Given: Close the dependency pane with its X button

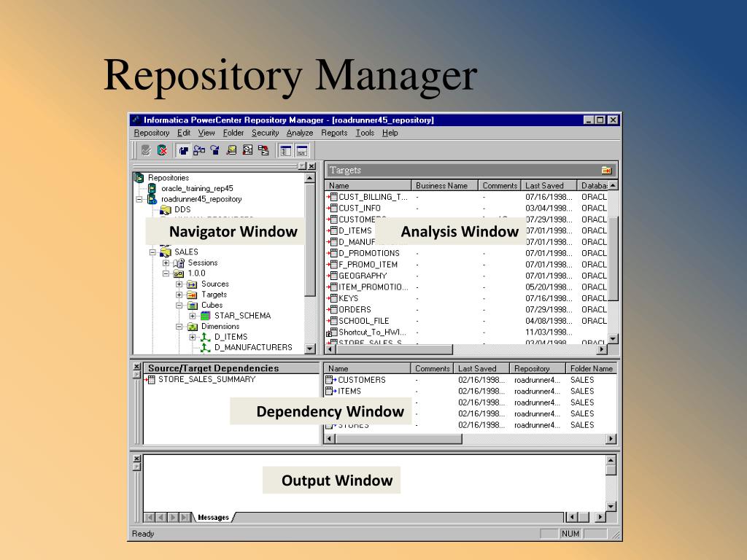Looking at the screenshot, I should (136, 367).
